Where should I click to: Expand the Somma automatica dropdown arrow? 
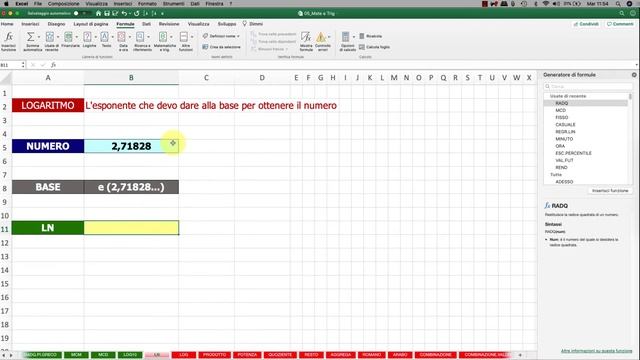pos(39,37)
